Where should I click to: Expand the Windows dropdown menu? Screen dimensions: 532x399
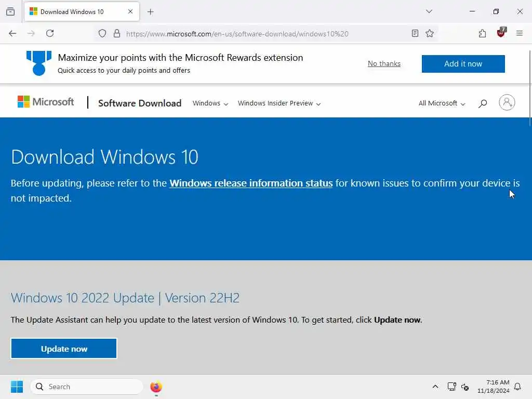click(210, 103)
